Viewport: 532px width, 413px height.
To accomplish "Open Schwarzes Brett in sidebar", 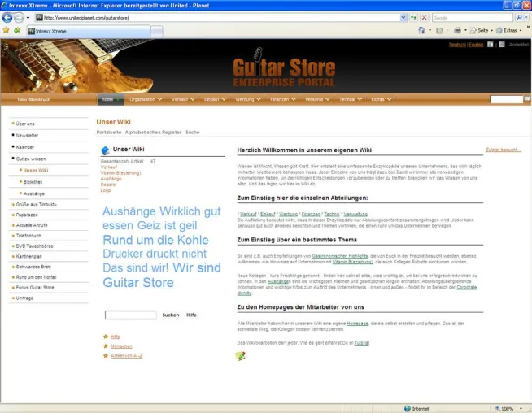I will (x=33, y=267).
